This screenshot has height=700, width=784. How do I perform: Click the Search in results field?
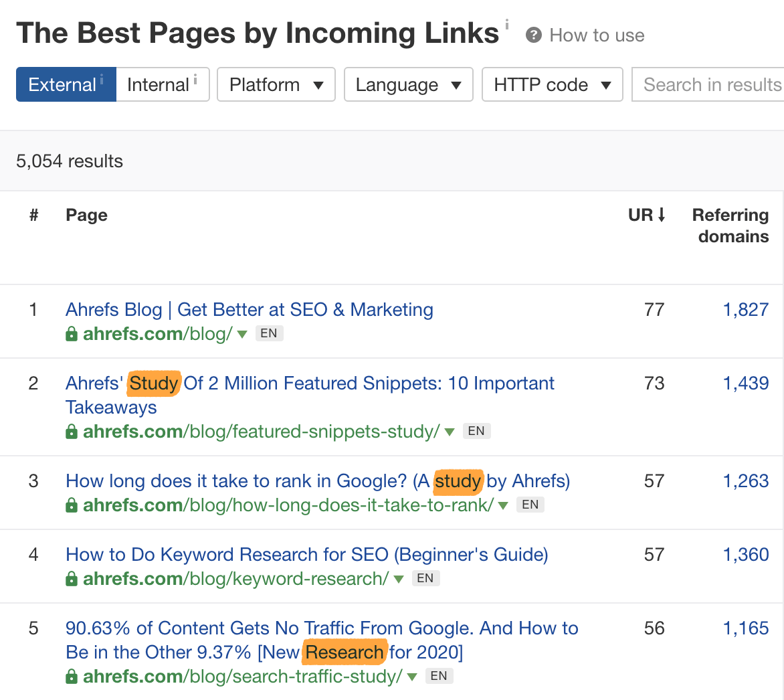(712, 85)
